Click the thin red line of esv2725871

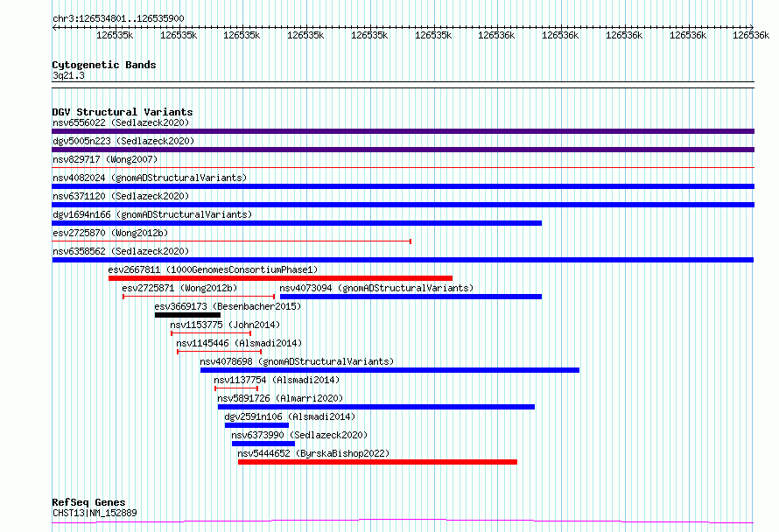(199, 297)
